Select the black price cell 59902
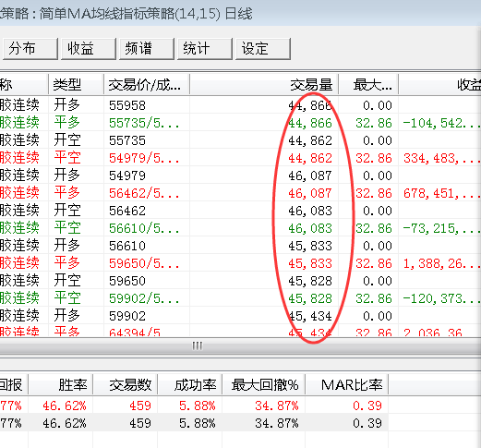Viewport: 481px width, 448px height. [x=126, y=316]
